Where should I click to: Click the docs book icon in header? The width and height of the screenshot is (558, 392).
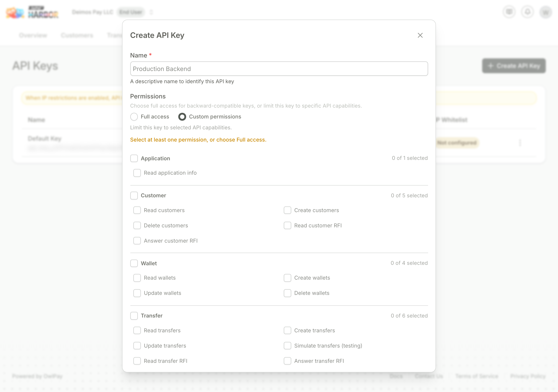[x=509, y=12]
